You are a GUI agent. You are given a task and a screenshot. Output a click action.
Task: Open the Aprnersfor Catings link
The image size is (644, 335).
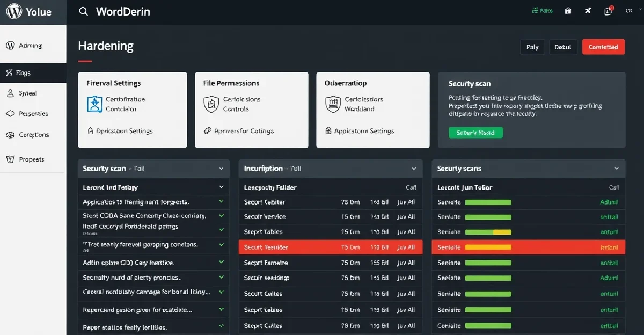244,131
